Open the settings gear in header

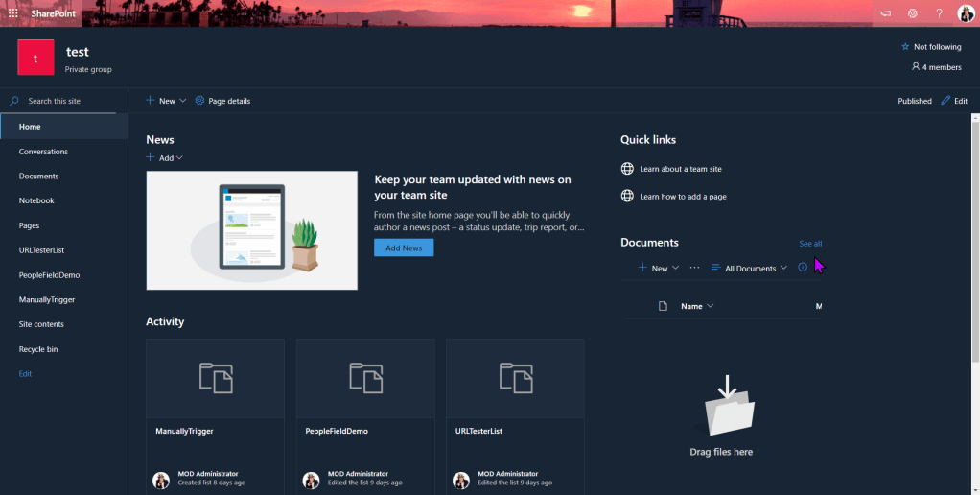[912, 13]
